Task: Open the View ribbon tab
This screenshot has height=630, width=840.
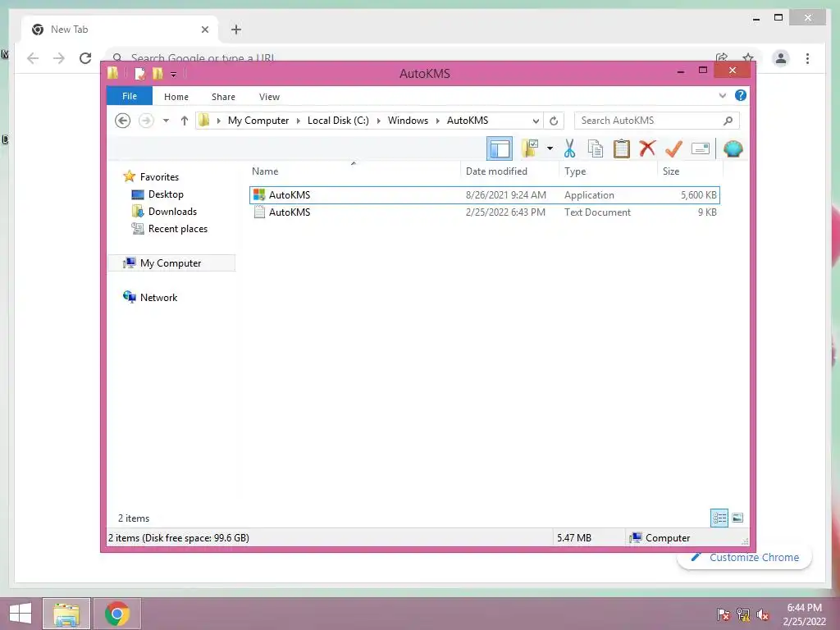Action: tap(269, 97)
